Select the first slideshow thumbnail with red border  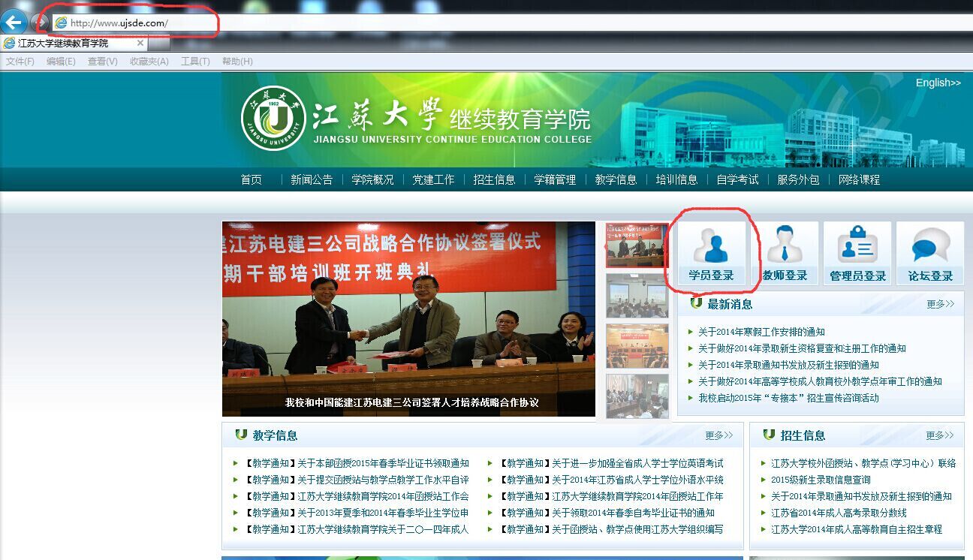pyautogui.click(x=637, y=245)
